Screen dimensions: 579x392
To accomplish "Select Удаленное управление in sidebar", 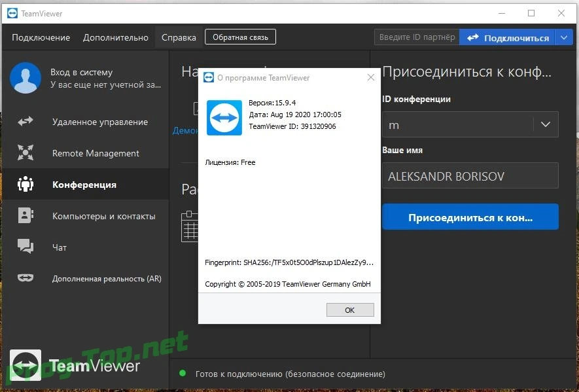I will [86, 122].
